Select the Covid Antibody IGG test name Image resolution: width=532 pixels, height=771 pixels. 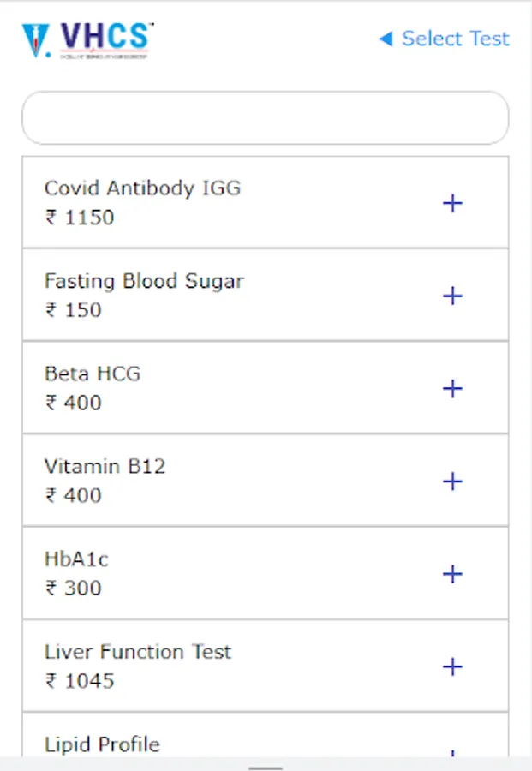click(x=142, y=188)
